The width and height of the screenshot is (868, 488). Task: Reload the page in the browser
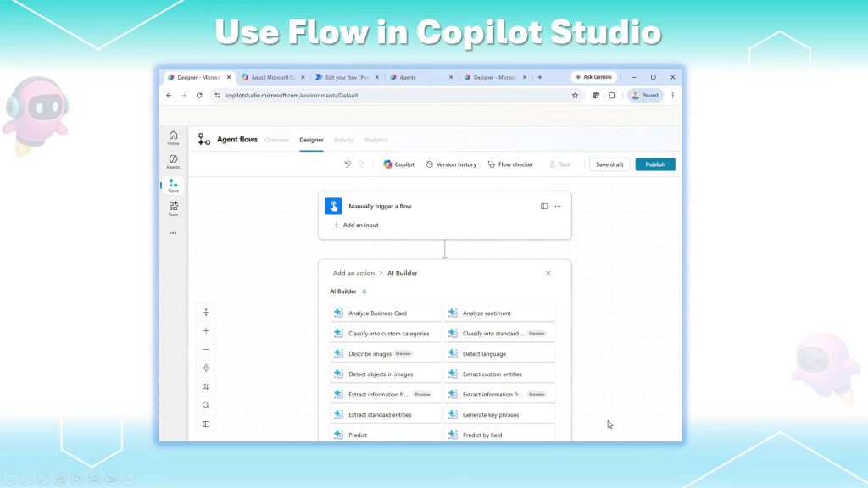pyautogui.click(x=199, y=96)
